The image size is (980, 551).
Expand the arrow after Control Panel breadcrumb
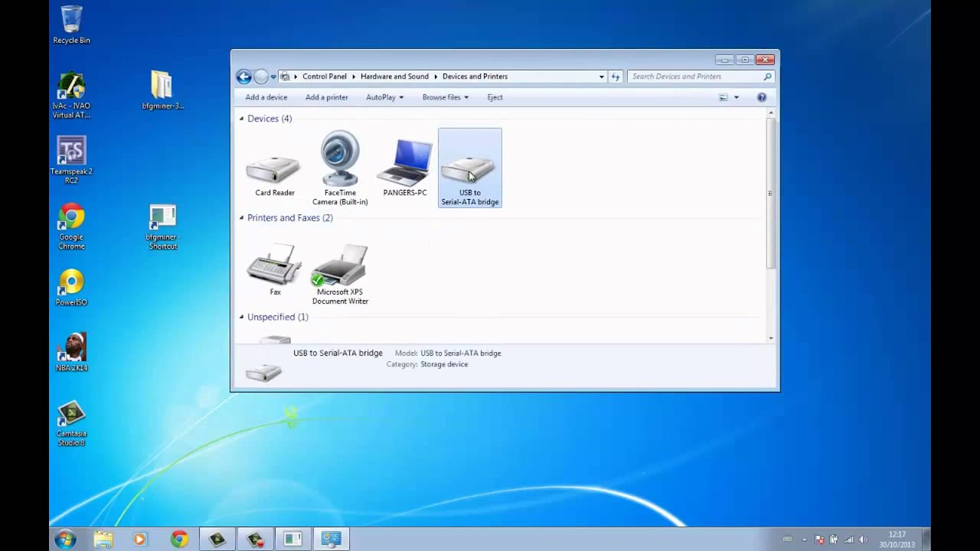click(x=354, y=77)
